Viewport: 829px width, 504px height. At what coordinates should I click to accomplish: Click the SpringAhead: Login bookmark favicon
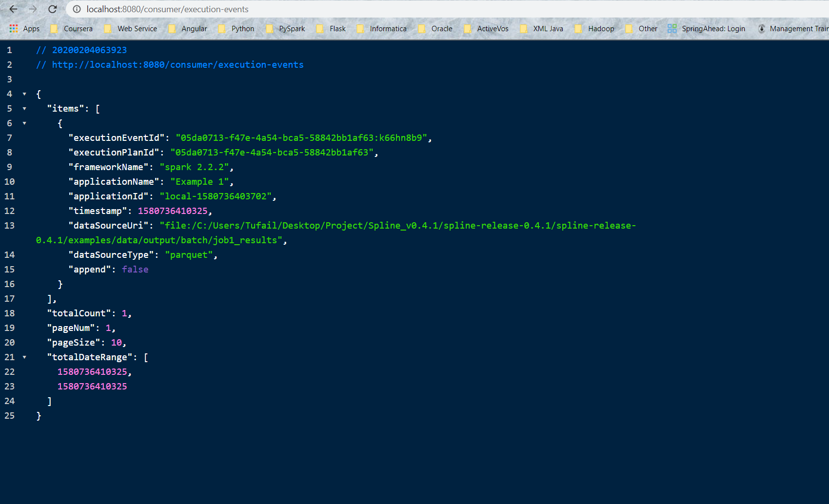[673, 28]
